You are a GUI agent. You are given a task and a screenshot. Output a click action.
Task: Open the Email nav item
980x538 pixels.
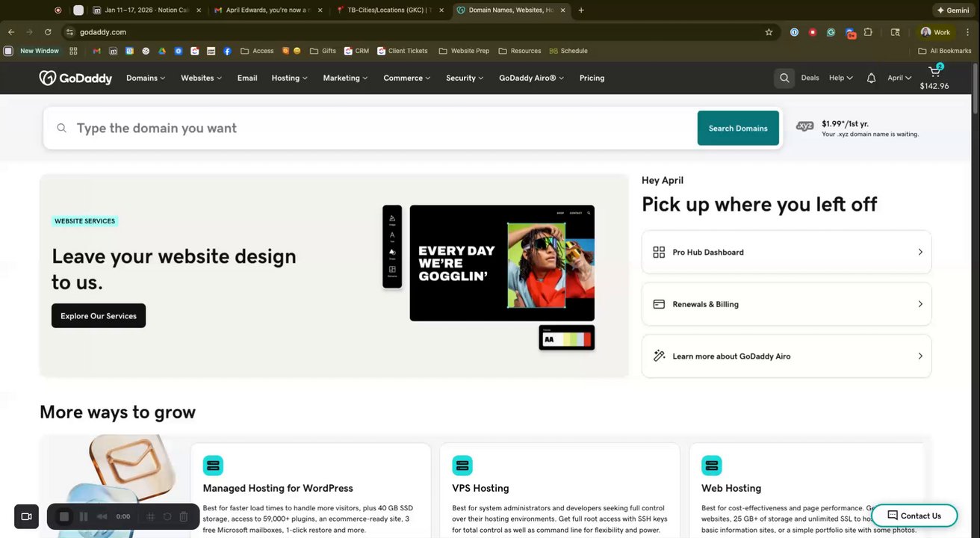[247, 78]
